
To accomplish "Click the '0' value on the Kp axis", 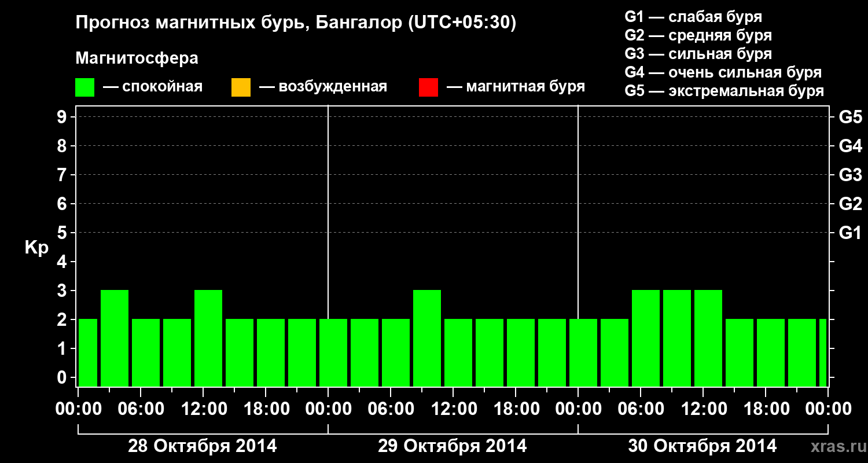I will tap(63, 377).
